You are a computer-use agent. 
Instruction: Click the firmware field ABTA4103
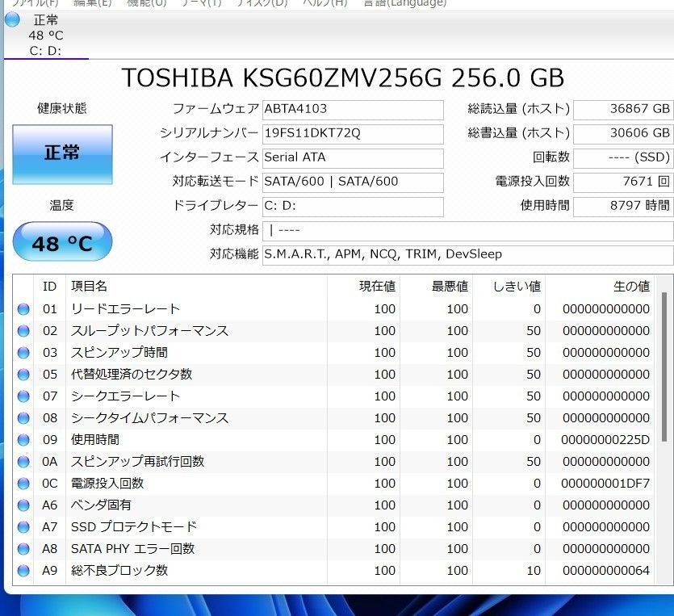(353, 109)
